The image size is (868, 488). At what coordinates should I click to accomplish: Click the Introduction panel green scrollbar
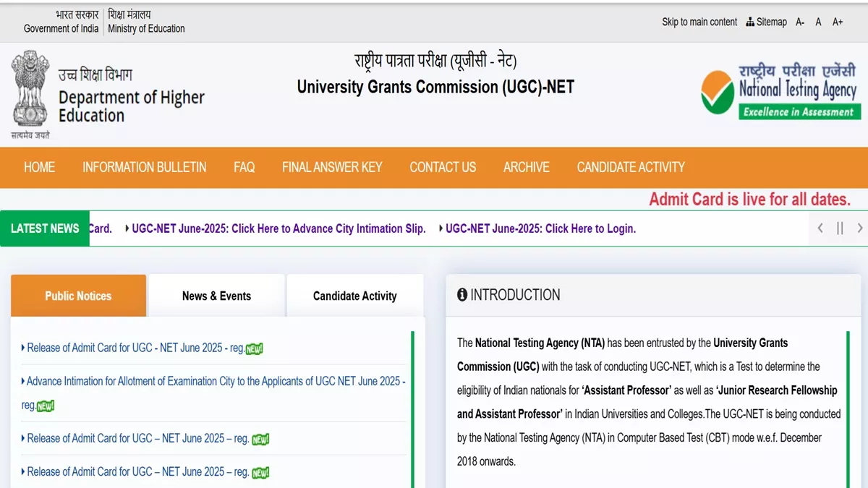point(848,409)
